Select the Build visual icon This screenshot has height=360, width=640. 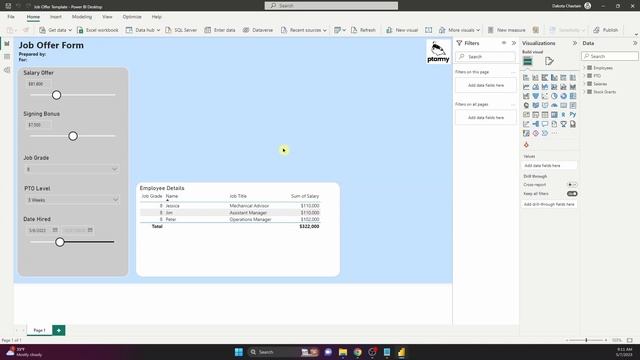pos(528,61)
